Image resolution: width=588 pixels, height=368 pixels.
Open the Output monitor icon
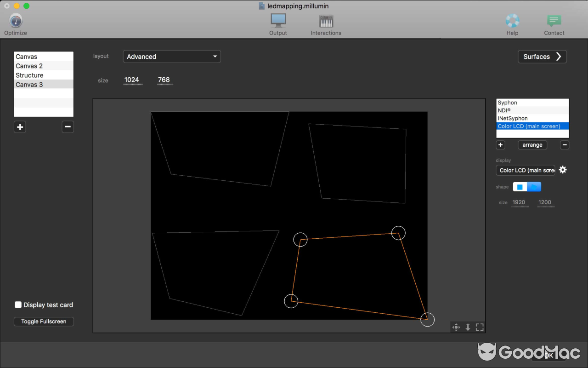pyautogui.click(x=278, y=21)
